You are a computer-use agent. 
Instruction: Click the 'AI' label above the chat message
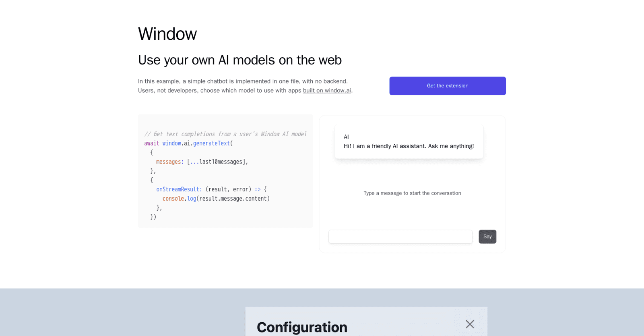tap(346, 137)
